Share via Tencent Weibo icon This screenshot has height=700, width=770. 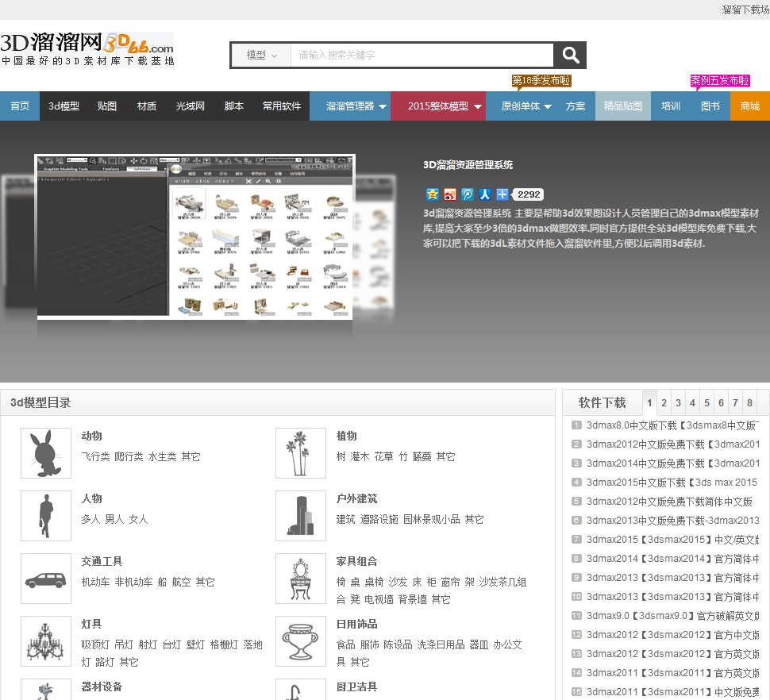468,194
